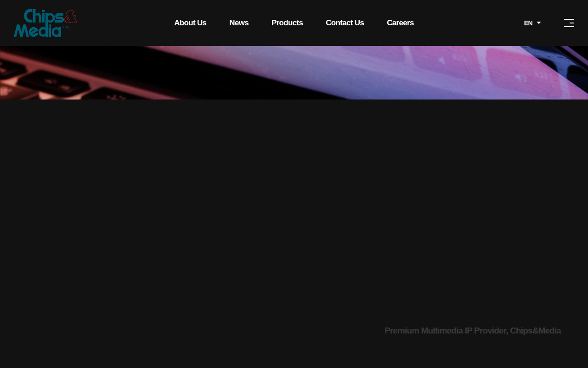Expand the EN language dropdown
Viewport: 588px width, 368px height.
532,23
